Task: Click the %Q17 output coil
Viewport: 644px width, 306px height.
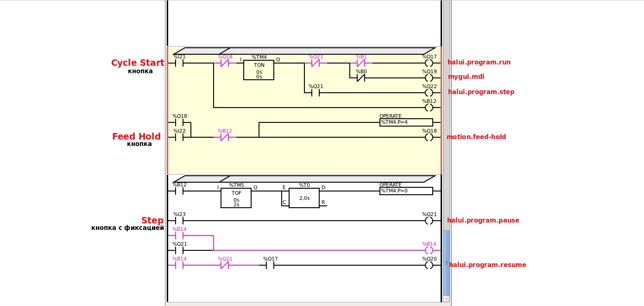Action: click(x=429, y=63)
